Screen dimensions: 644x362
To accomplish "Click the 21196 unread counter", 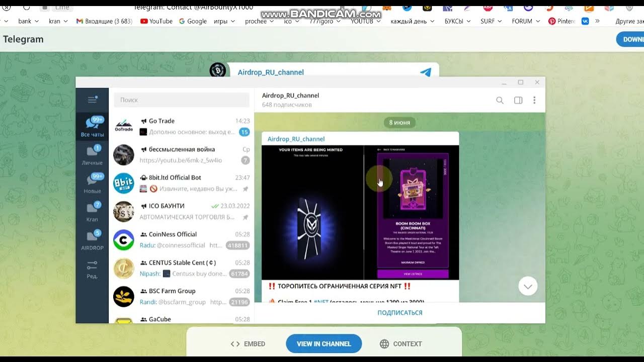I will point(239,302).
